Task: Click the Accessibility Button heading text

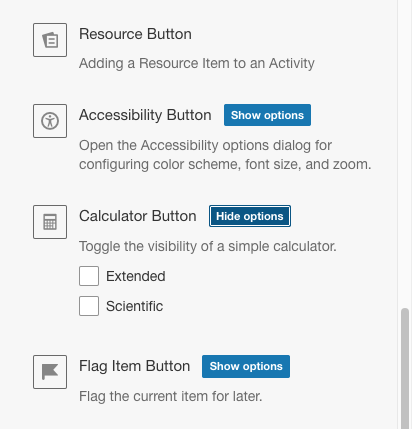Action: coord(145,115)
